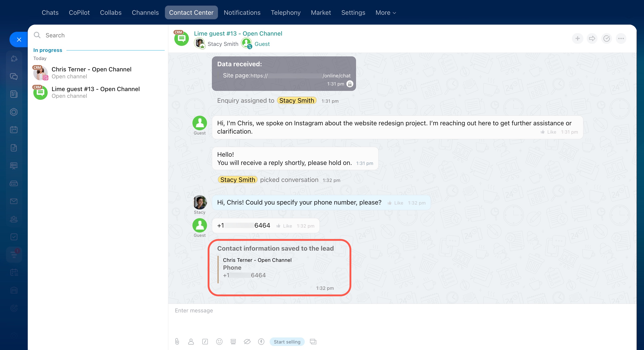This screenshot has width=644, height=350.
Task: Open the three-dots conversation menu
Action: point(621,38)
